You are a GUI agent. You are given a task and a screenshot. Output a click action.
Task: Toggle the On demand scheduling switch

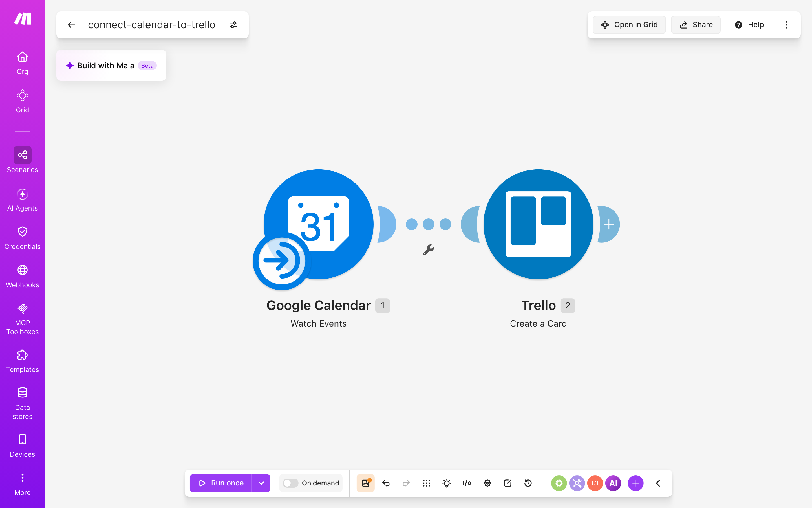tap(291, 483)
